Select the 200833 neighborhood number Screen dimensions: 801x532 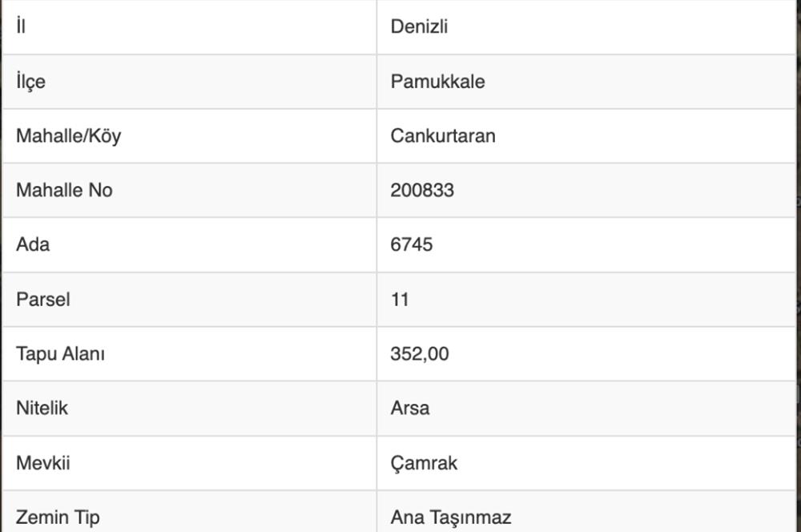pyautogui.click(x=422, y=191)
